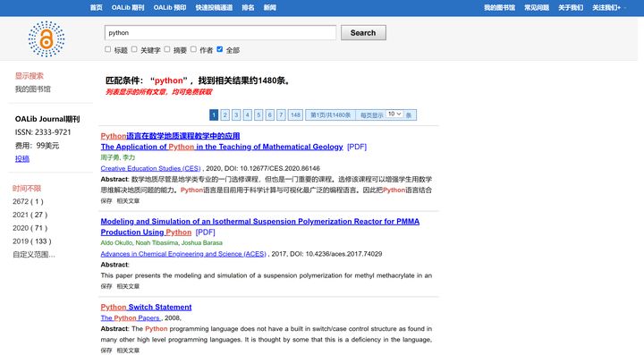644x355 pixels.
Task: Click author 周子勇, 李力
Action: (x=118, y=157)
